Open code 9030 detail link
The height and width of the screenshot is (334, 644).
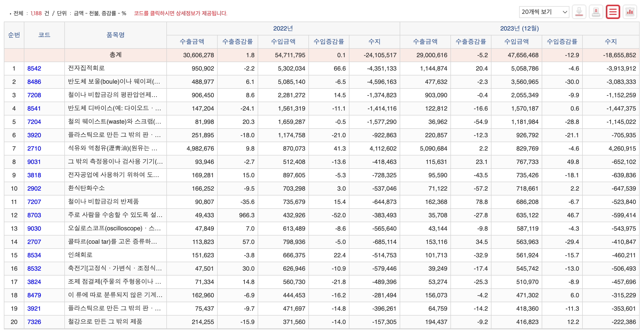(34, 229)
